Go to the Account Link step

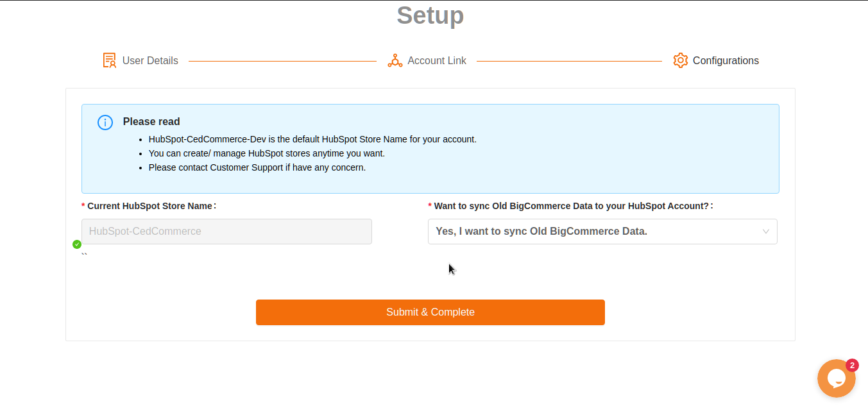point(427,60)
